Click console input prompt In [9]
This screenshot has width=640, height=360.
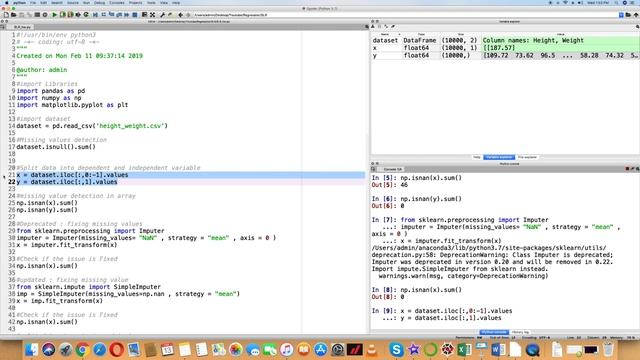pyautogui.click(x=383, y=311)
